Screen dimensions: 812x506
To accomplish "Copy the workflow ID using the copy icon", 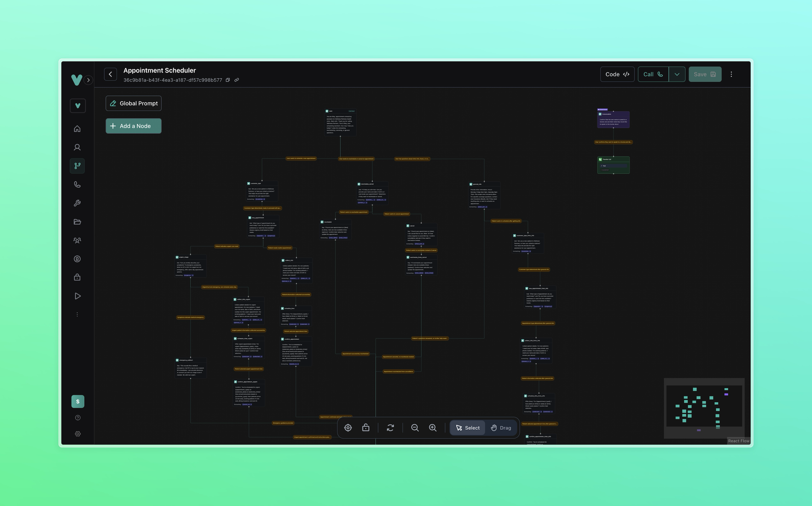I will coord(228,80).
